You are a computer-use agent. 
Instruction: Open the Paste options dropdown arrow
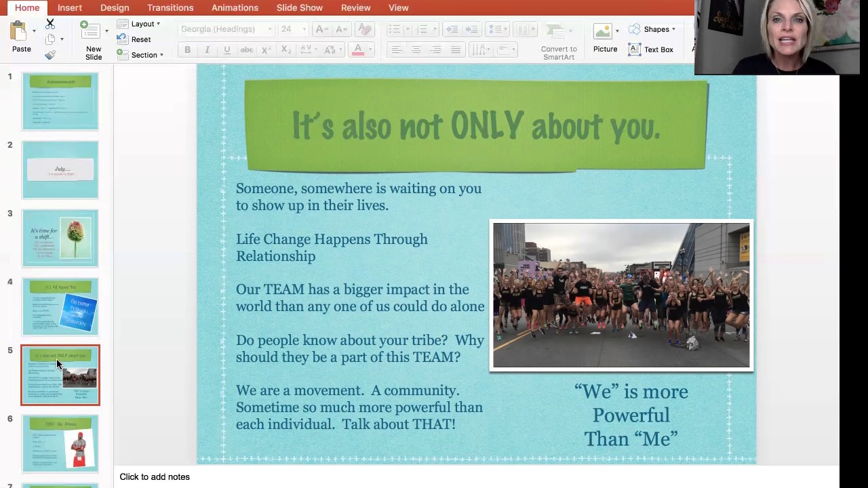click(34, 31)
